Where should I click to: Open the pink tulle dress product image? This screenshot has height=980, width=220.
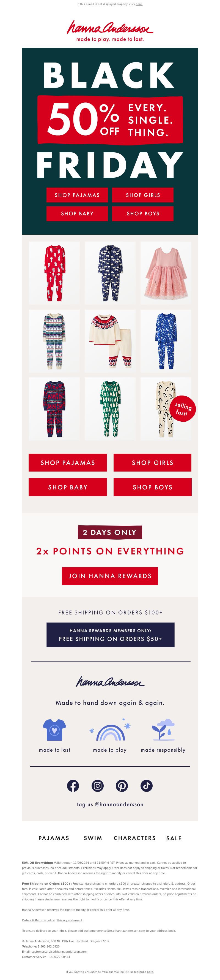(x=166, y=273)
